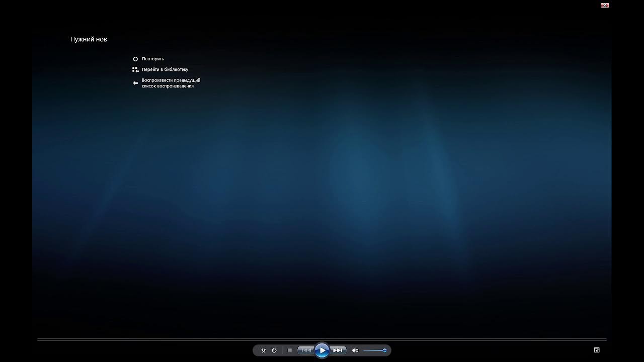Click the back arrow icon for previous playlist
The height and width of the screenshot is (362, 644).
pos(135,83)
